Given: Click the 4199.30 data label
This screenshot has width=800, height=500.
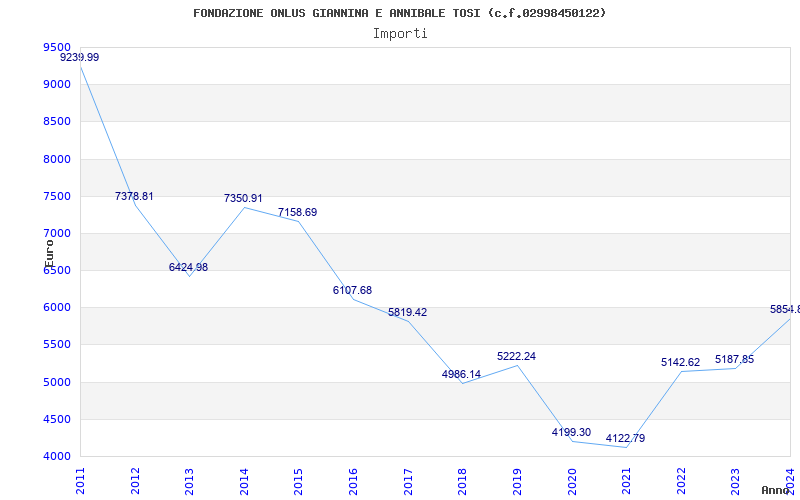Looking at the screenshot, I should [571, 432].
